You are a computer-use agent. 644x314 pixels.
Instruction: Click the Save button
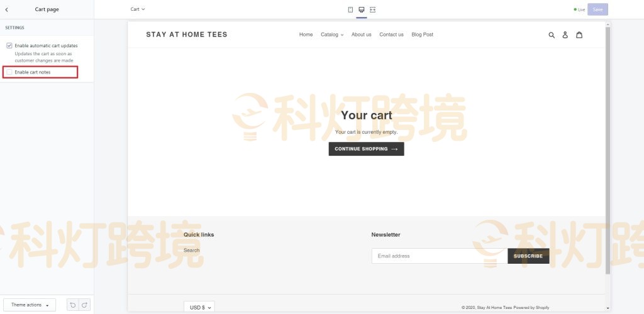(x=597, y=9)
